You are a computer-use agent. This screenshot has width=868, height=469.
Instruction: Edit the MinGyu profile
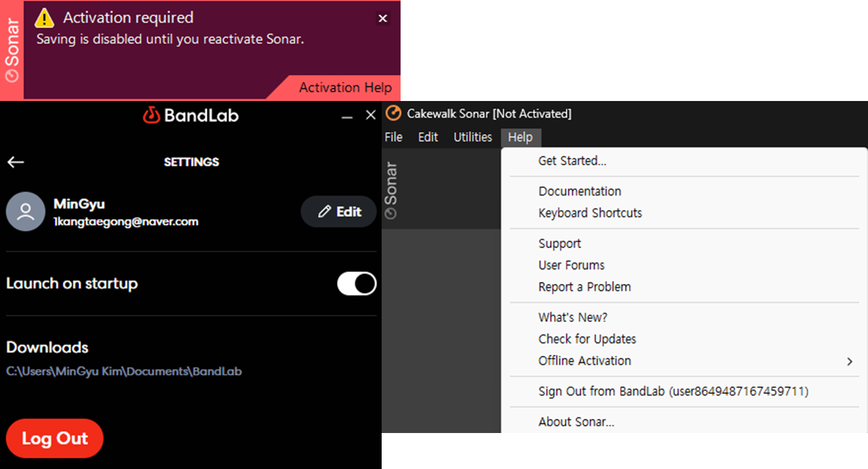[x=339, y=211]
